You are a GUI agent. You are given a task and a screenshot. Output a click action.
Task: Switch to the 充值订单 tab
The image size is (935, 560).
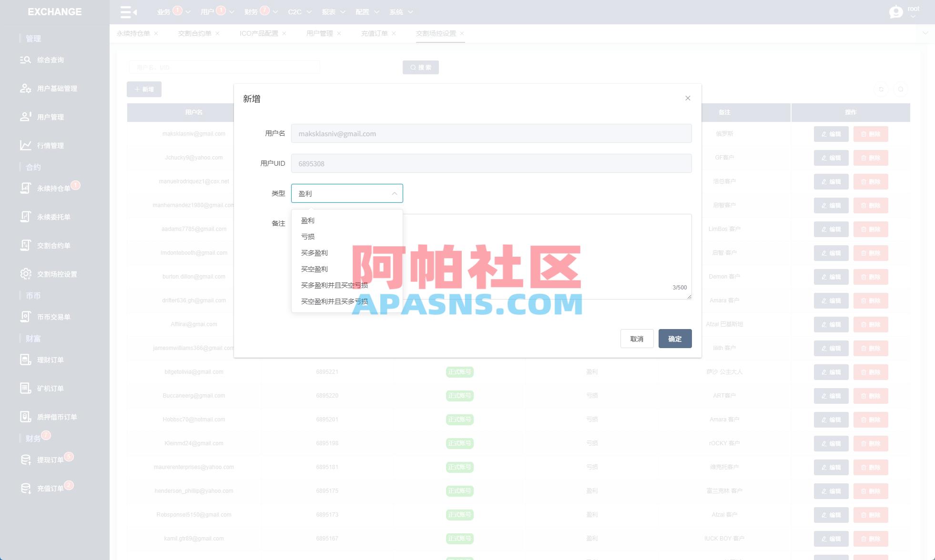tap(375, 33)
